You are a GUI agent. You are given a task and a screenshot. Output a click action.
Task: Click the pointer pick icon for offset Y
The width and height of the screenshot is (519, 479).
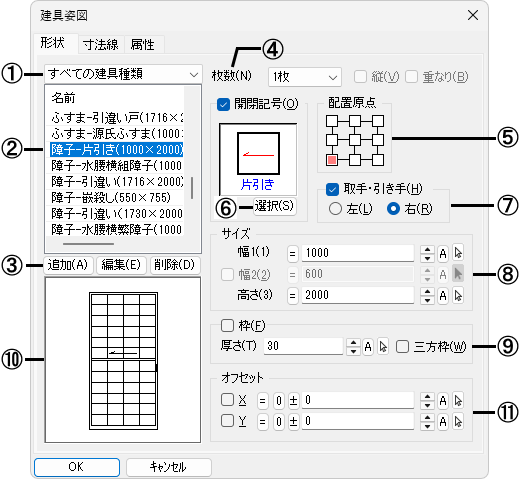(458, 422)
